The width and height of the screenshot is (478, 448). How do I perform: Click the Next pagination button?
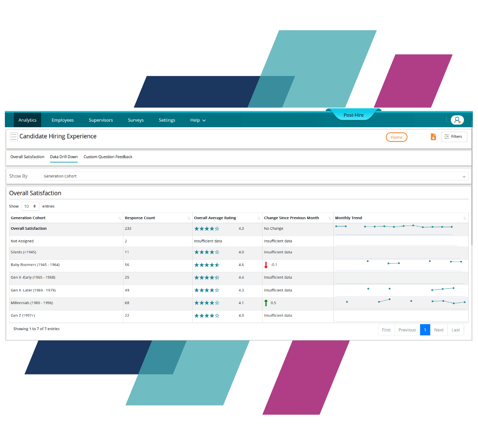[x=439, y=330]
